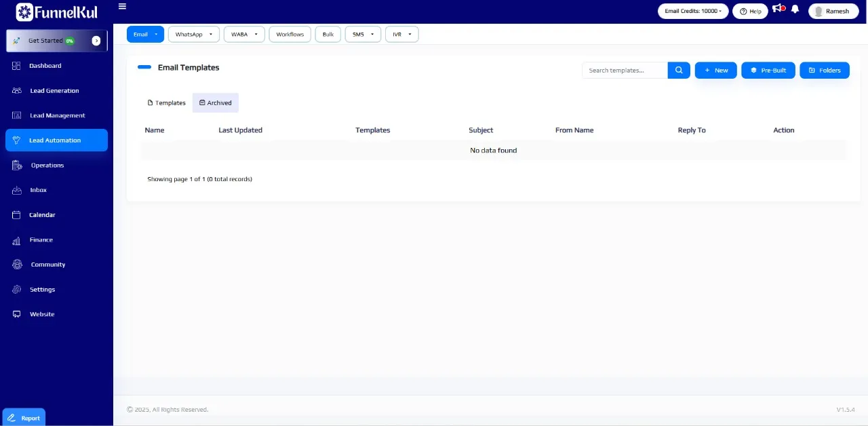Click the magnifier search button
Screen dimensions: 868x426
pyautogui.click(x=679, y=71)
